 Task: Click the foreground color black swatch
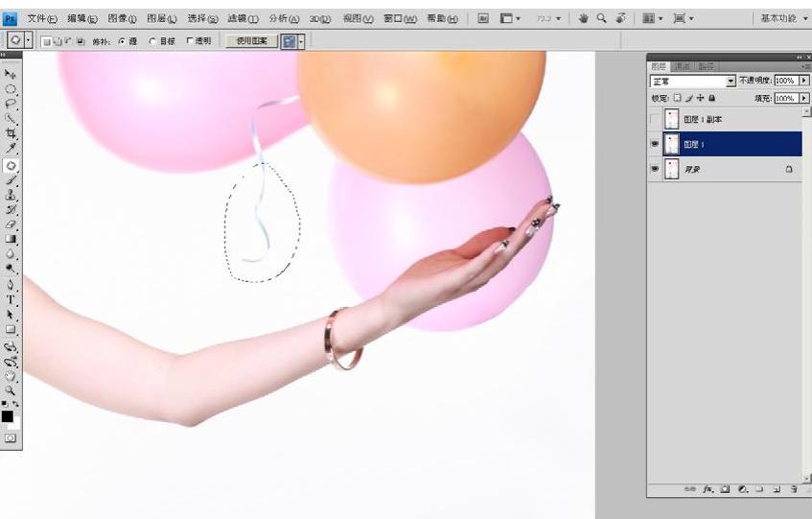[7, 416]
